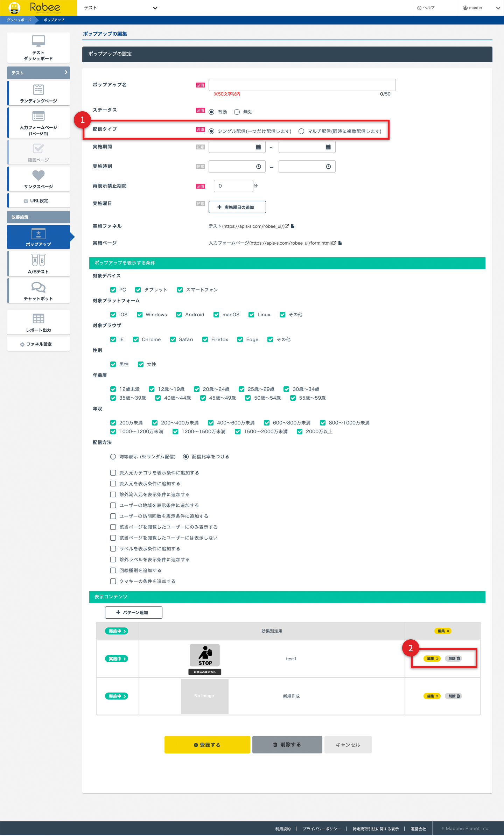Viewport: 504px width, 836px height.
Task: Open external link icon for form page
Action: tap(334, 243)
